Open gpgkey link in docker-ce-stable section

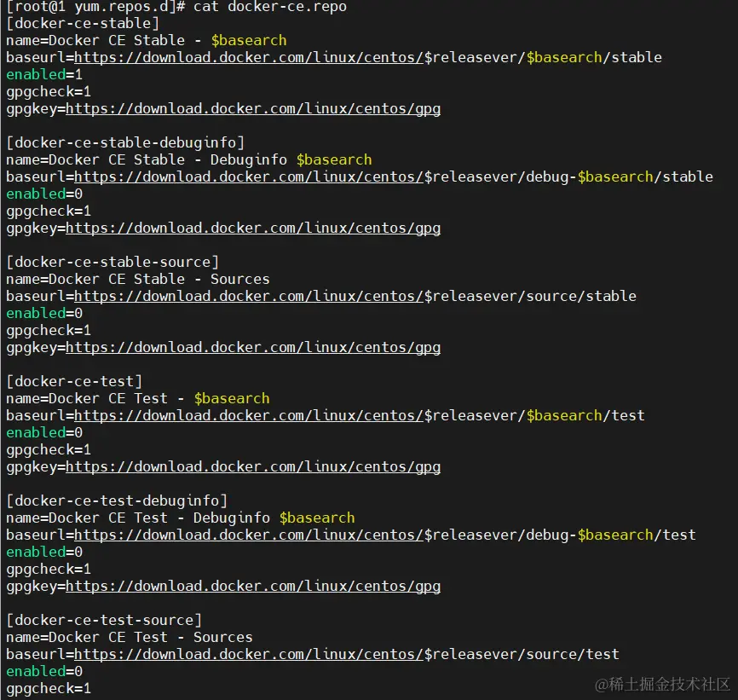click(x=253, y=109)
